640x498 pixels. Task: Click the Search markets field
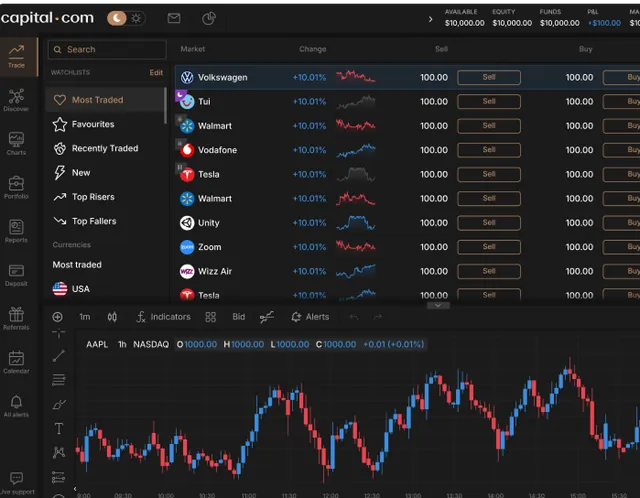(107, 49)
